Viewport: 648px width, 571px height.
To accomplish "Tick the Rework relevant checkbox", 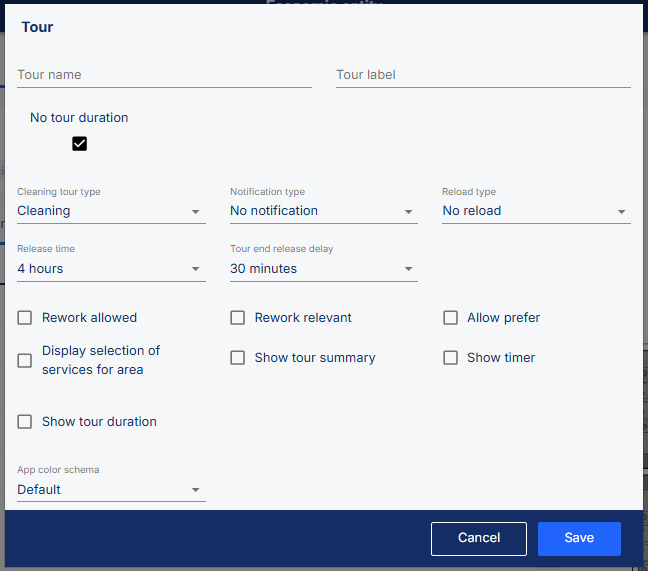I will click(238, 318).
